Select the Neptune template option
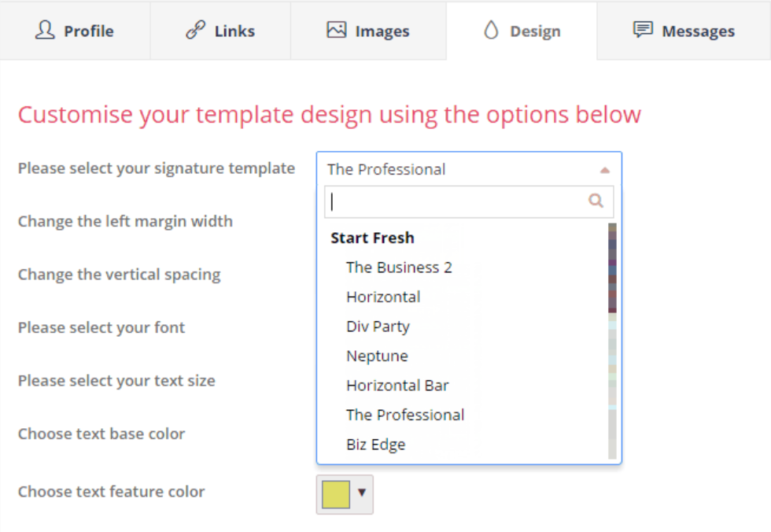The image size is (771, 532). 377,356
